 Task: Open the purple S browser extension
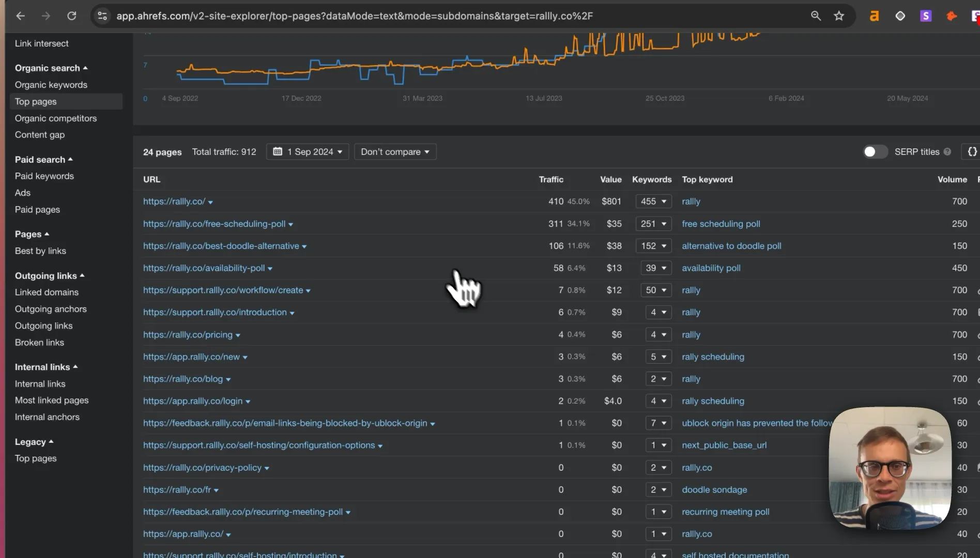[x=926, y=16]
